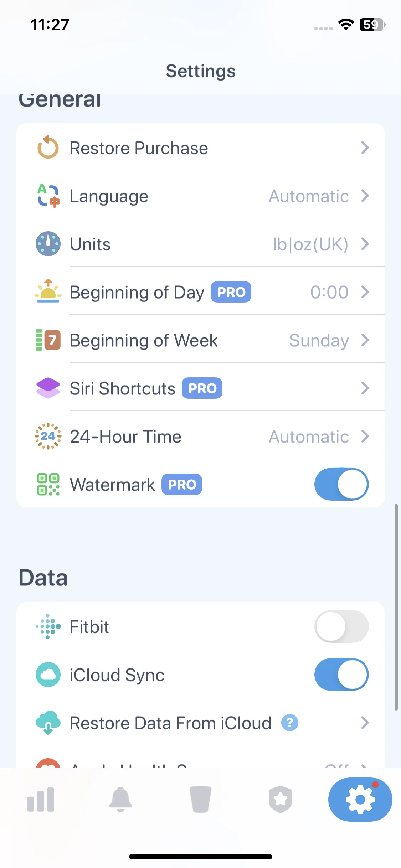Disable the Watermark switch

341,484
